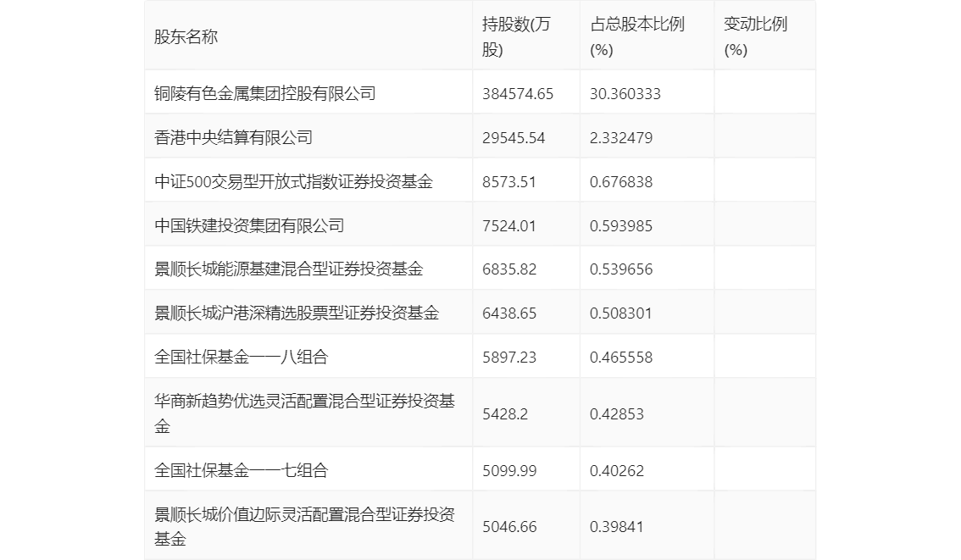Select the value 5897.23
Image resolution: width=961 pixels, height=560 pixels.
(x=508, y=358)
